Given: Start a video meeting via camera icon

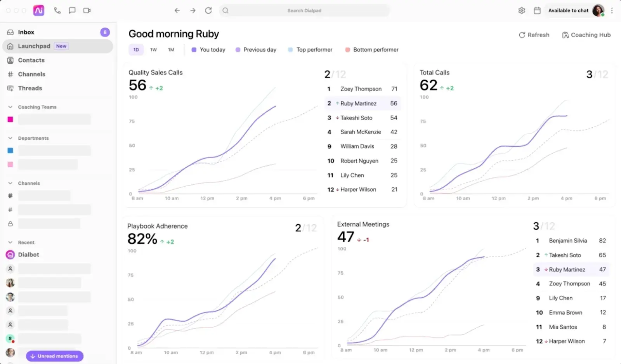Looking at the screenshot, I should 87,10.
